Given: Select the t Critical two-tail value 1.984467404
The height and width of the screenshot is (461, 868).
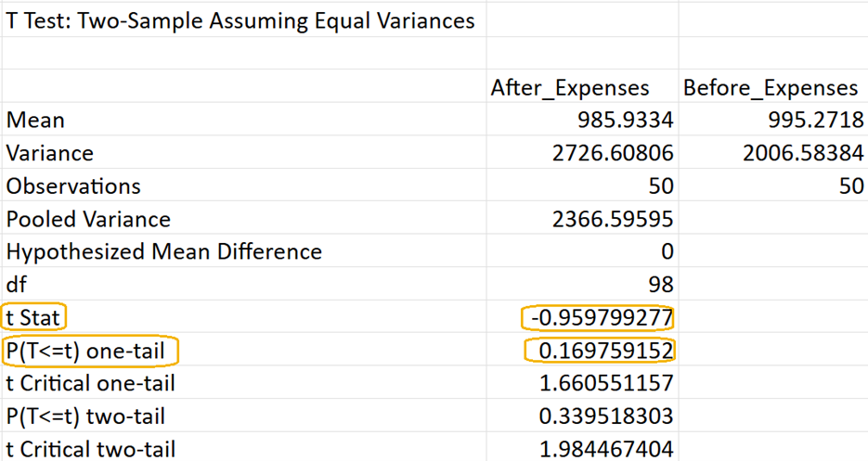Looking at the screenshot, I should pyautogui.click(x=606, y=450).
